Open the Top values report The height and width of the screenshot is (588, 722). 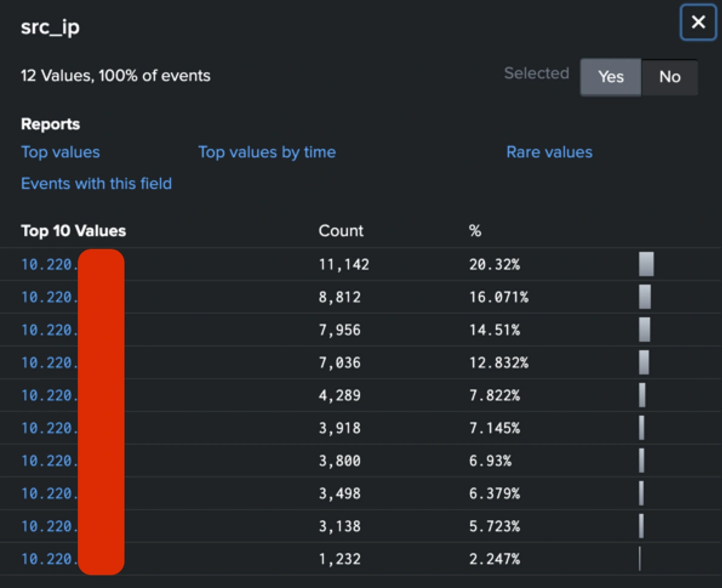pyautogui.click(x=60, y=152)
